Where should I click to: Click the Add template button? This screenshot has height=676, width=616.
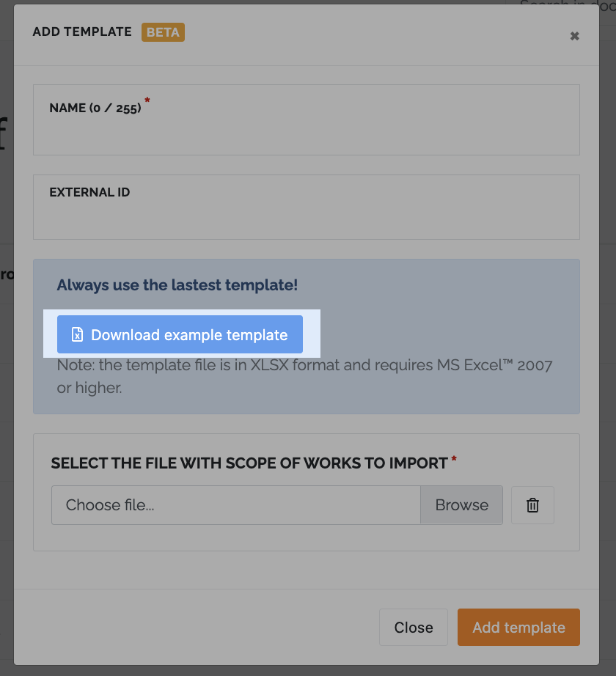518,628
